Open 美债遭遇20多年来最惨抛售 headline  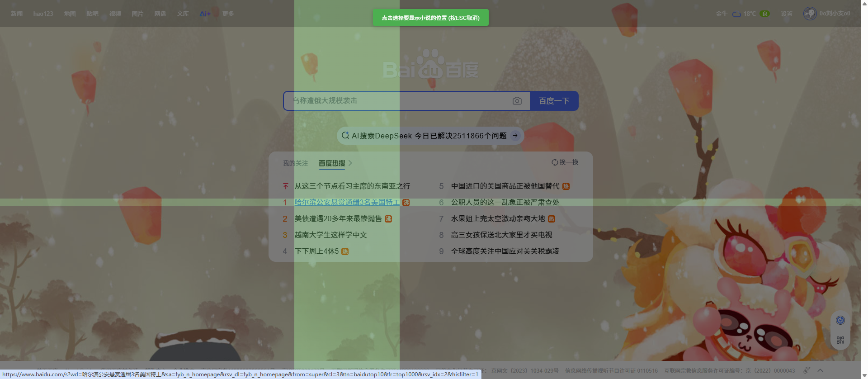(x=338, y=219)
